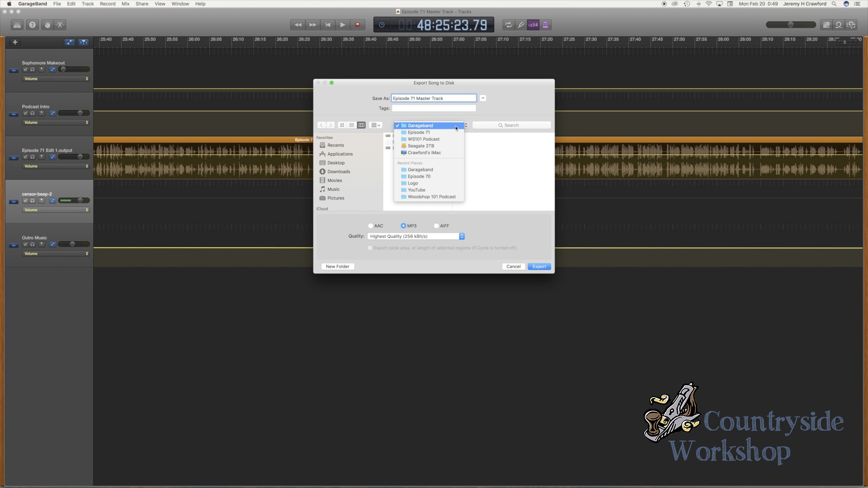Open the Loop Browser button
868x488 pixels.
839,25
